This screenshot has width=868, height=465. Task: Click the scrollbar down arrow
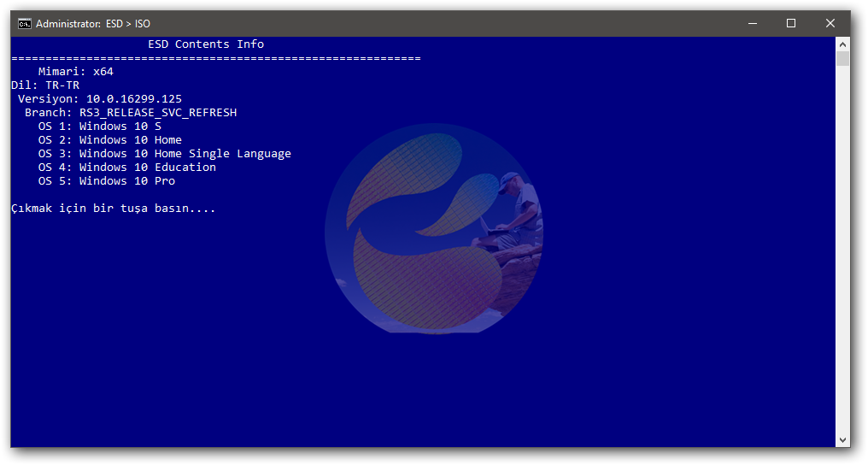842,440
